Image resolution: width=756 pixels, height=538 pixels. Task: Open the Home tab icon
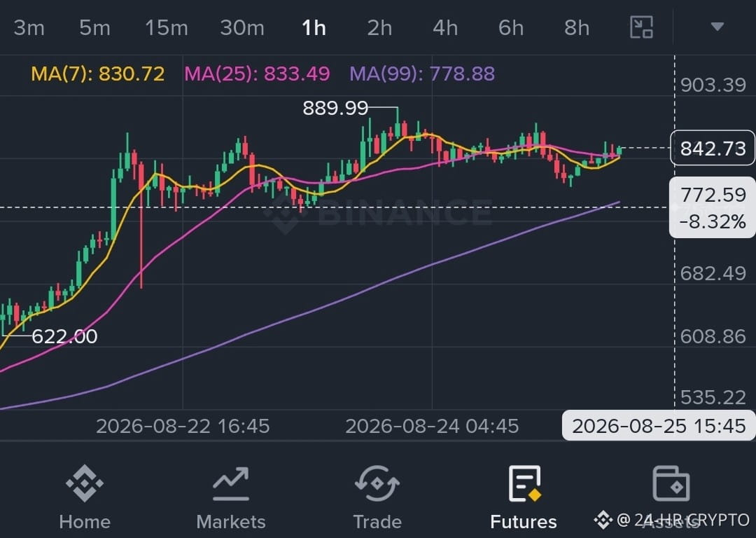(x=85, y=483)
